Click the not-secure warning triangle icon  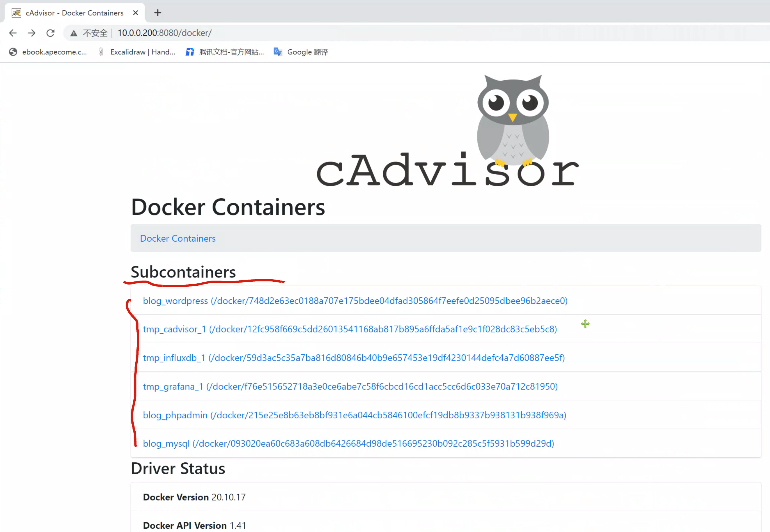[x=74, y=33]
